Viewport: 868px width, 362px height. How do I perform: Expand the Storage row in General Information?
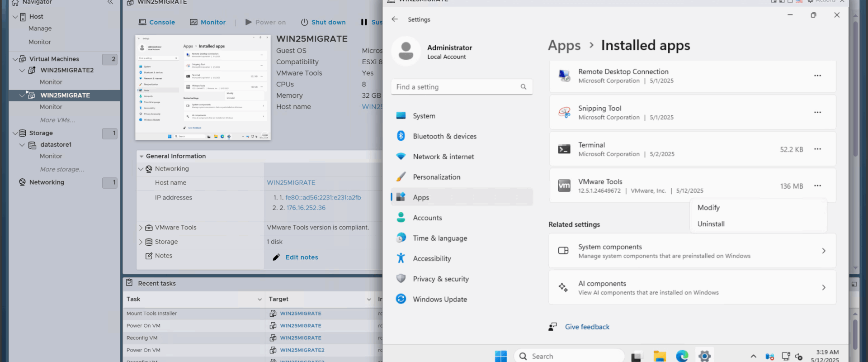tap(141, 242)
